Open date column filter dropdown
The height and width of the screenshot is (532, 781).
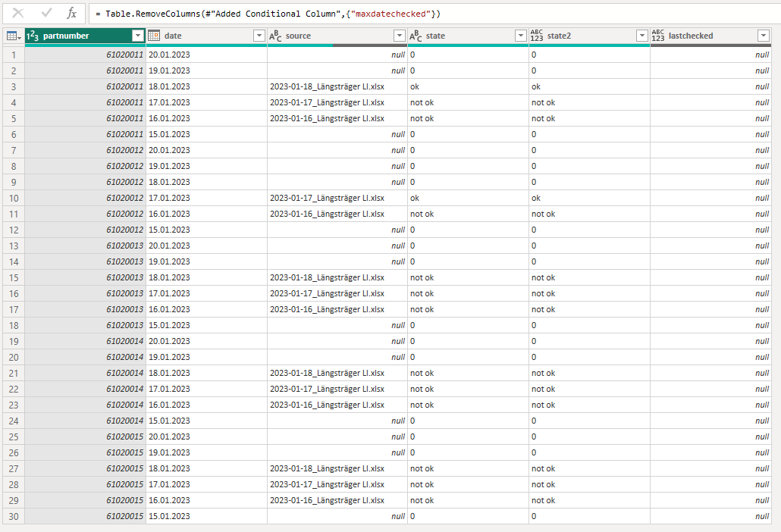pyautogui.click(x=259, y=36)
